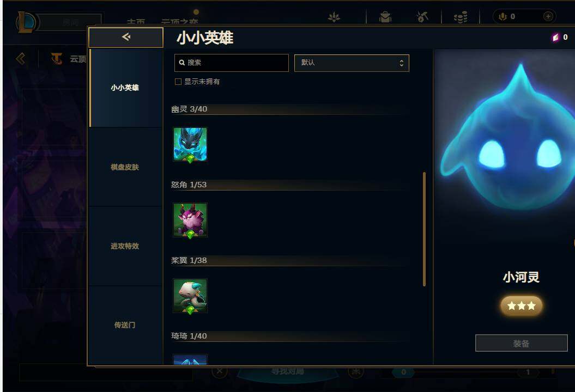Open the League of Legends logo icon

26,22
